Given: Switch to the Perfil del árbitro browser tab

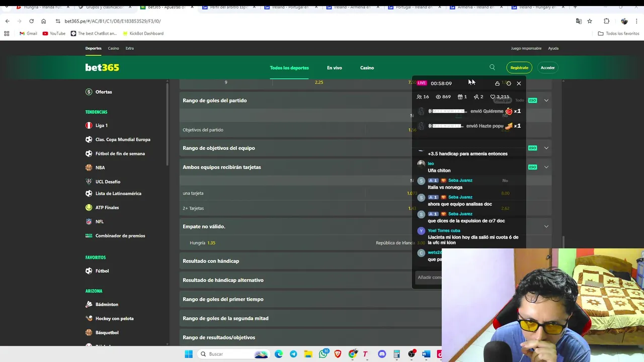Looking at the screenshot, I should pos(229,7).
